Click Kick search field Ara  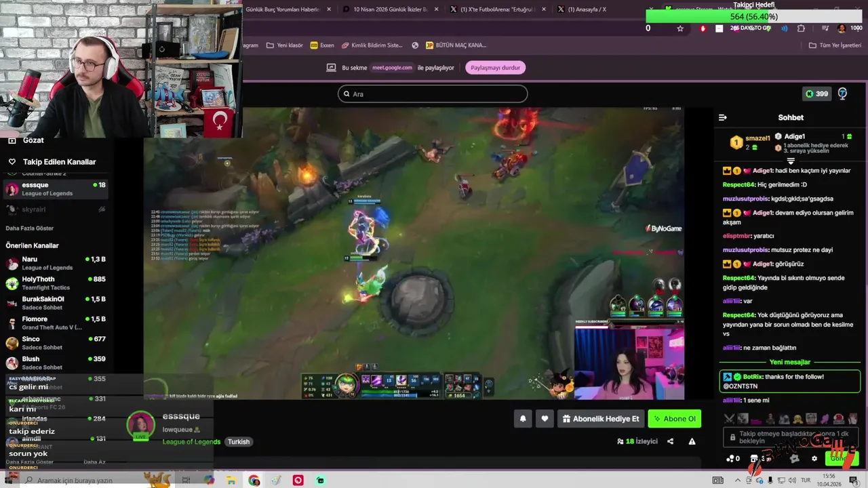[x=433, y=94]
